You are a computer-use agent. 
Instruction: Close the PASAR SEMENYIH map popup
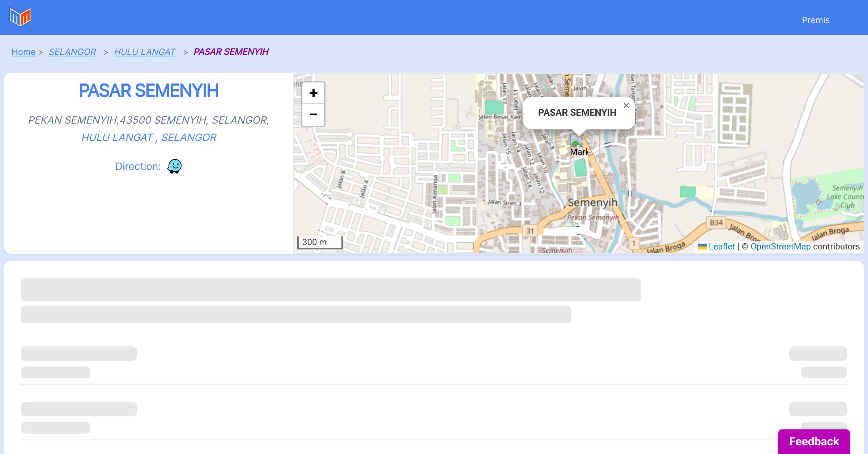[x=626, y=106]
